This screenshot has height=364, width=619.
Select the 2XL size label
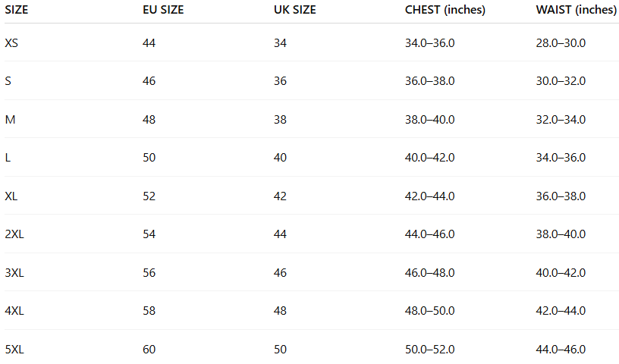coord(14,234)
